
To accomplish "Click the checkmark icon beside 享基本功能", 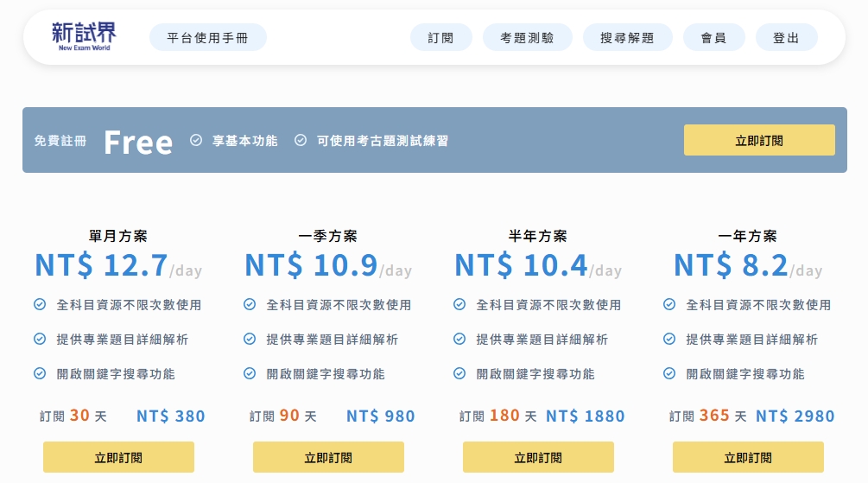I will 196,140.
